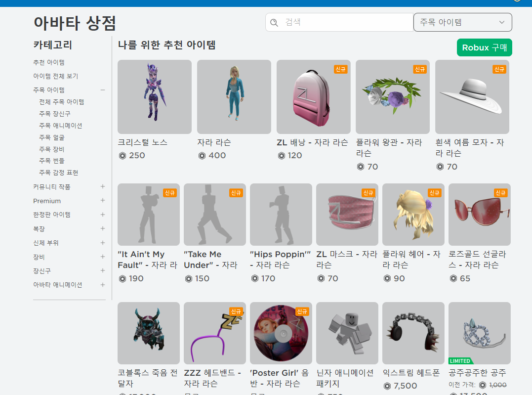The image size is (532, 395).
Task: Open the "It Ain't My Fault" emote thumbnail
Action: click(x=149, y=215)
